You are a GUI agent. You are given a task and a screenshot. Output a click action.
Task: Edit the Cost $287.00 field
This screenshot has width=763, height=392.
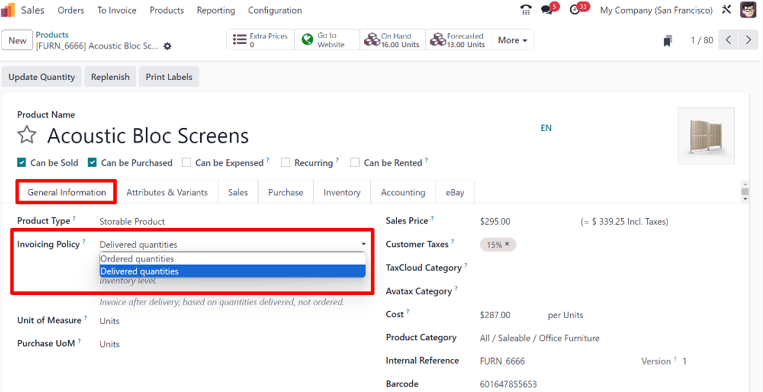(x=495, y=315)
